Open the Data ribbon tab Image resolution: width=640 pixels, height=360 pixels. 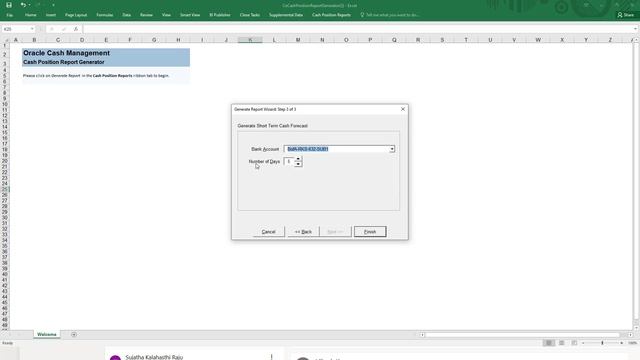pos(127,15)
